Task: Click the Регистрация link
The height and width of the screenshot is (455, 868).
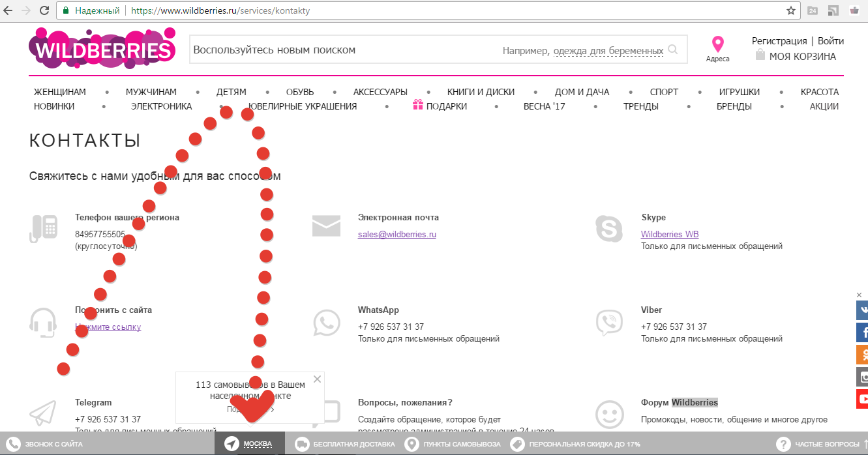Action: pyautogui.click(x=779, y=41)
